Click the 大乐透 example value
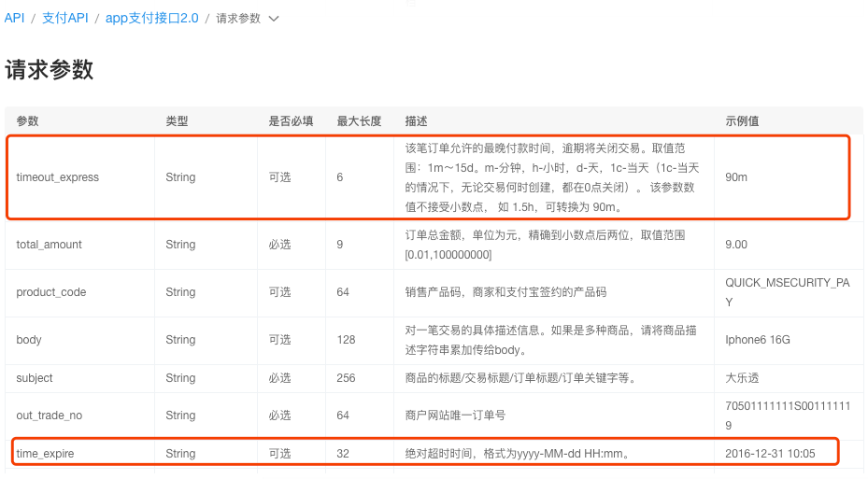This screenshot has width=868, height=479. pos(743,378)
